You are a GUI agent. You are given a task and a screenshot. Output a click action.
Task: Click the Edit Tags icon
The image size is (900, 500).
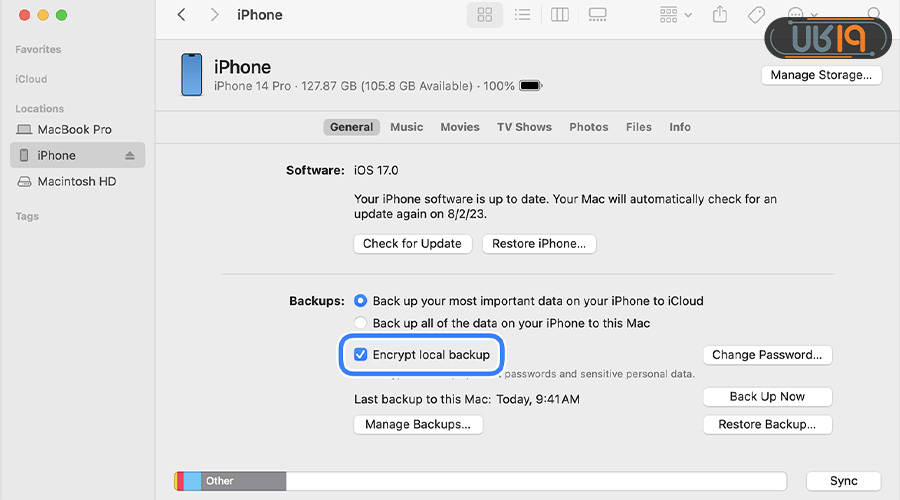point(756,15)
